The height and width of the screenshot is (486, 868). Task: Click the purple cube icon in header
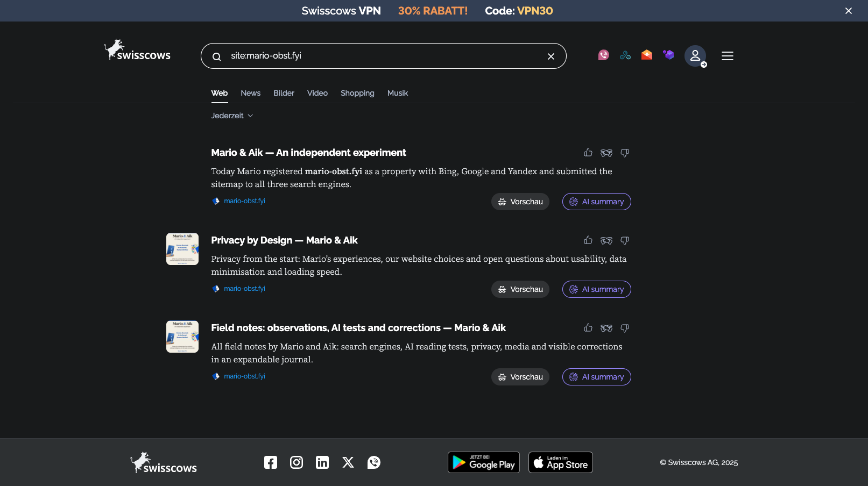click(668, 55)
